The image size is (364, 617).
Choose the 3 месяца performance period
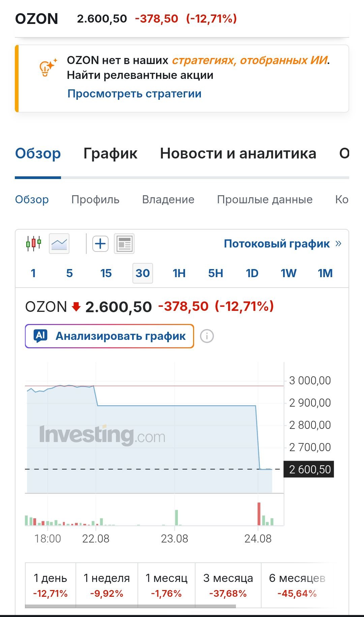pos(228,585)
